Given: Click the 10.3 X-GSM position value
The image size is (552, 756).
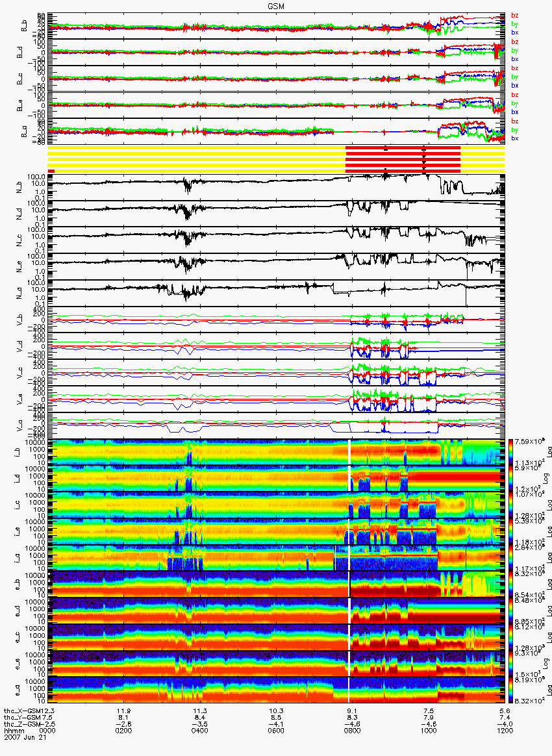Looking at the screenshot, I should pyautogui.click(x=276, y=711).
